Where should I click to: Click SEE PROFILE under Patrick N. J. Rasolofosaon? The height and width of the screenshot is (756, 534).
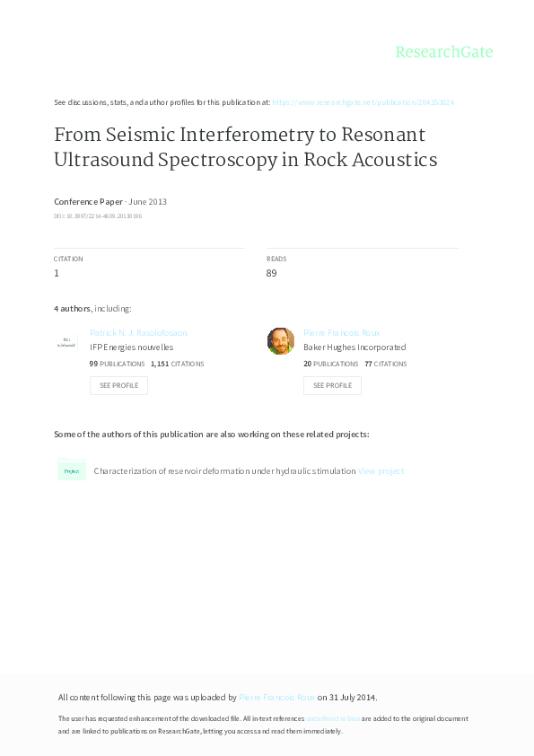point(118,385)
